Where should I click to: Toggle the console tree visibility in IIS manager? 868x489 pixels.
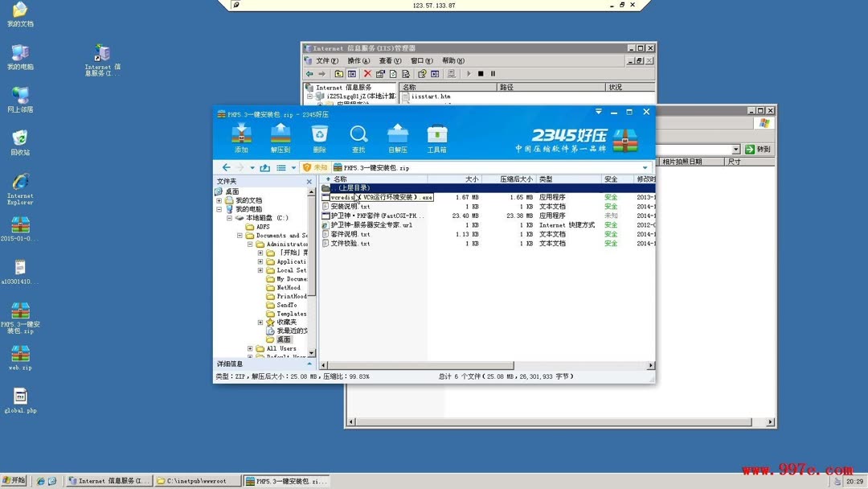pos(350,72)
